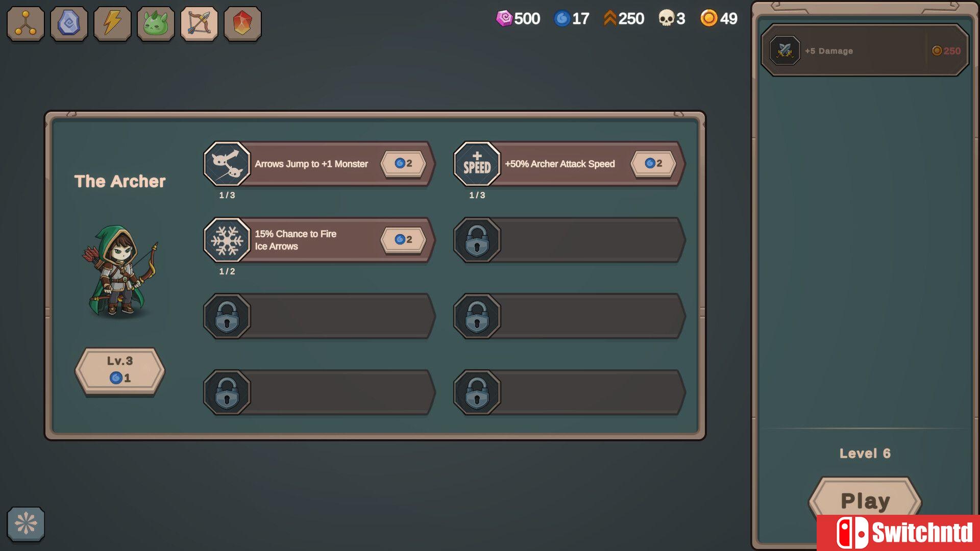The height and width of the screenshot is (551, 980).
Task: Open the red gem tab
Action: click(x=242, y=23)
